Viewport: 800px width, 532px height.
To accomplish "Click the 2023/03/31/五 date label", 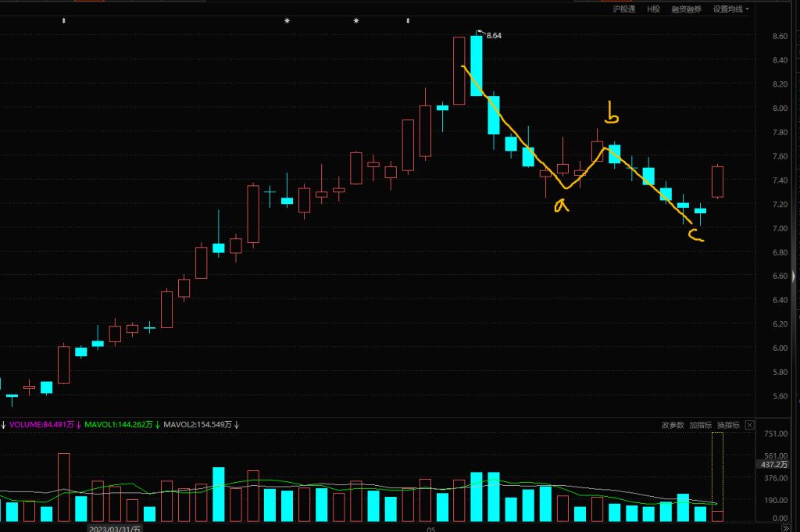I will click(x=115, y=529).
